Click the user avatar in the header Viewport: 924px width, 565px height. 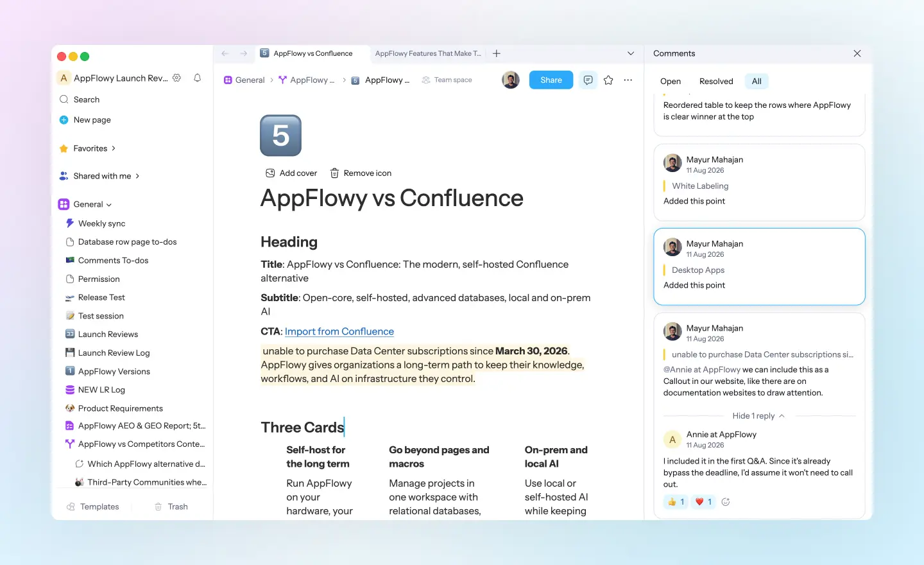click(511, 80)
